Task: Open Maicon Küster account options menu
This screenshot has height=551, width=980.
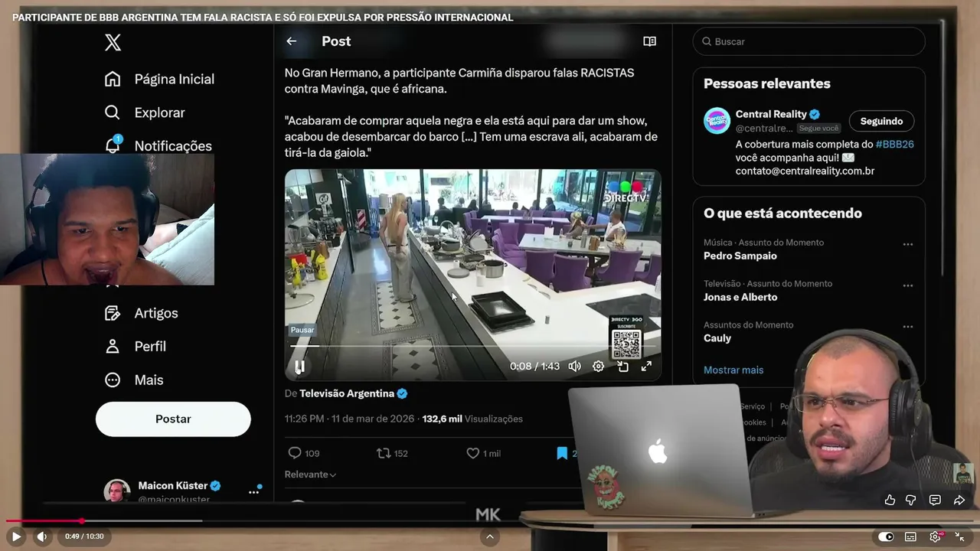Action: click(x=253, y=492)
